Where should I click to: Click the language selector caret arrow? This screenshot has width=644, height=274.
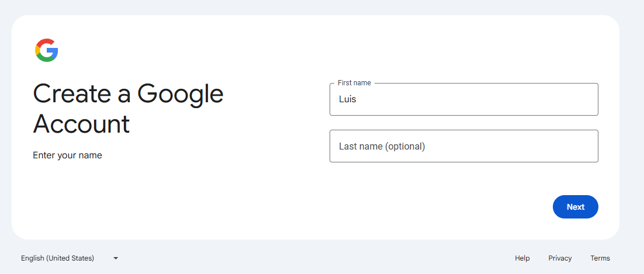tap(116, 258)
